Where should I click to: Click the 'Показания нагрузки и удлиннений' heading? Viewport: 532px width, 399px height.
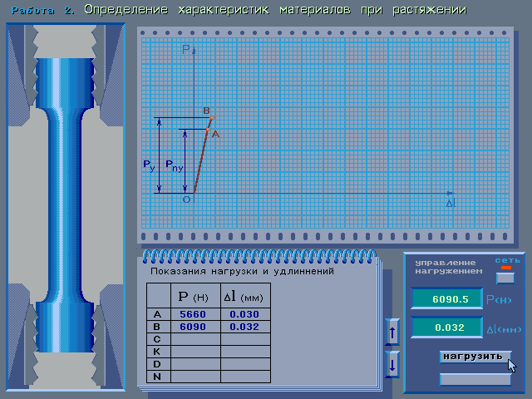click(242, 272)
